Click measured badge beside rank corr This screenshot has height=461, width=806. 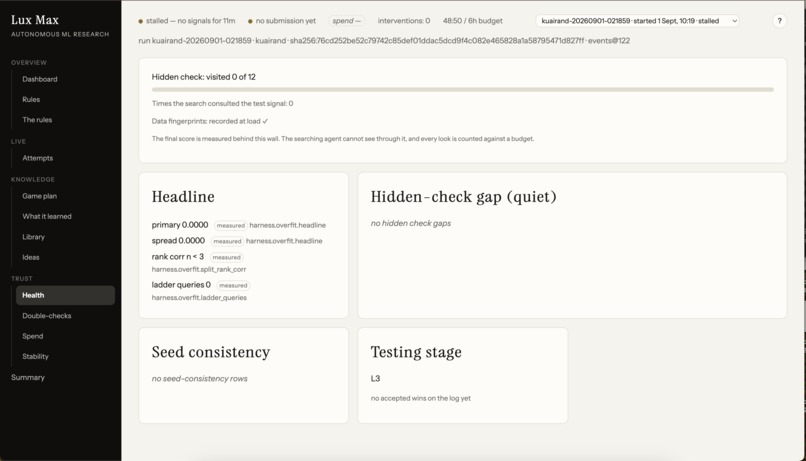226,257
